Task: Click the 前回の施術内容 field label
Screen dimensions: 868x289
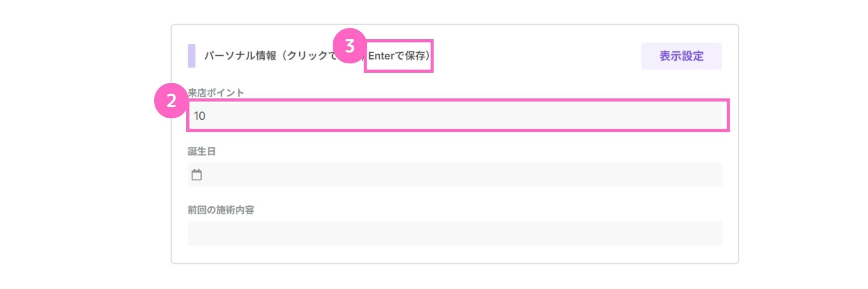Action: 221,210
